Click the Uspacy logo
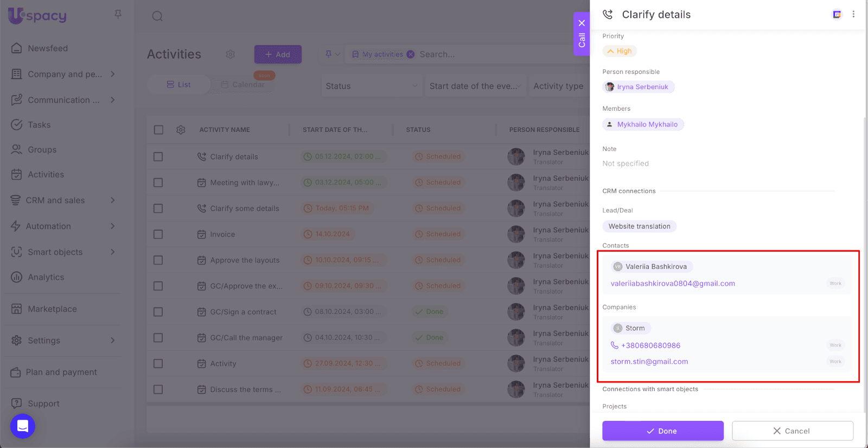This screenshot has height=448, width=868. pyautogui.click(x=37, y=16)
